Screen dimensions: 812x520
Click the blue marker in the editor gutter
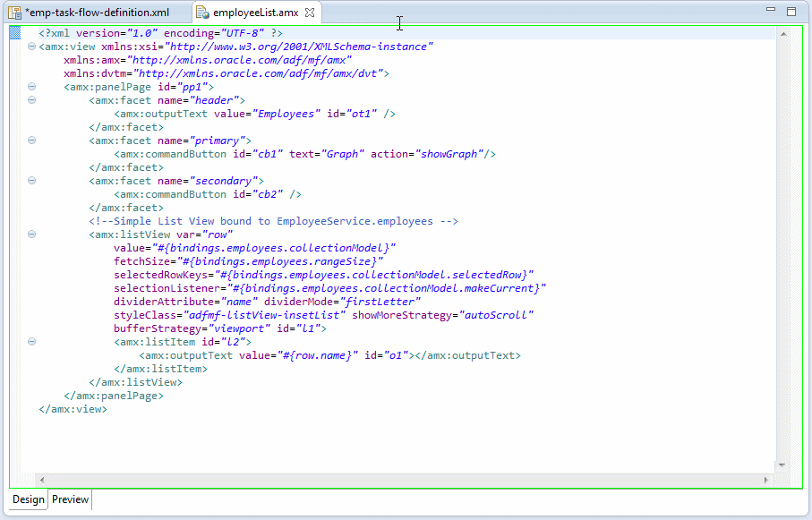15,32
